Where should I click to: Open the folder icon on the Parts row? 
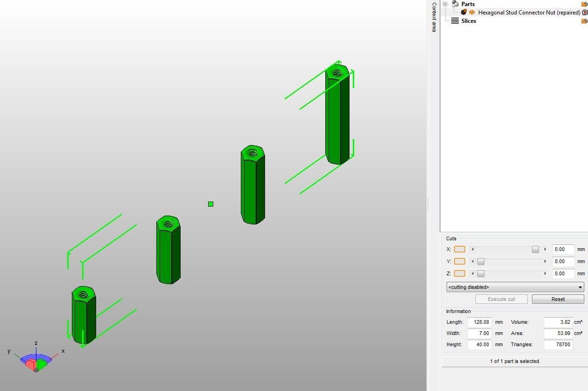click(x=584, y=4)
